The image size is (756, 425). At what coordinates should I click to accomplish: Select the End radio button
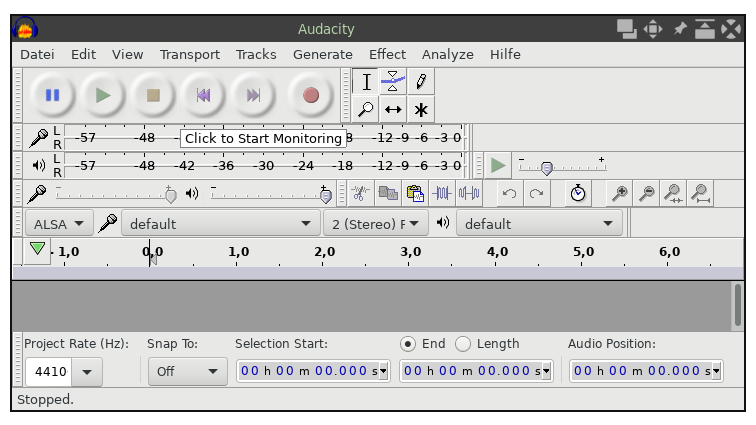pos(408,344)
